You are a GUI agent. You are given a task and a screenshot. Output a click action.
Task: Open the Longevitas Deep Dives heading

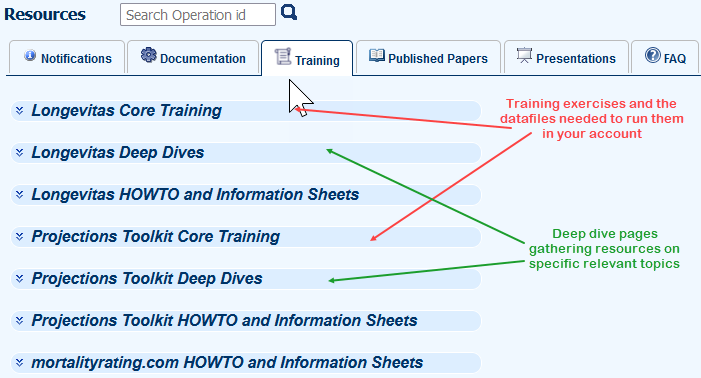[118, 152]
